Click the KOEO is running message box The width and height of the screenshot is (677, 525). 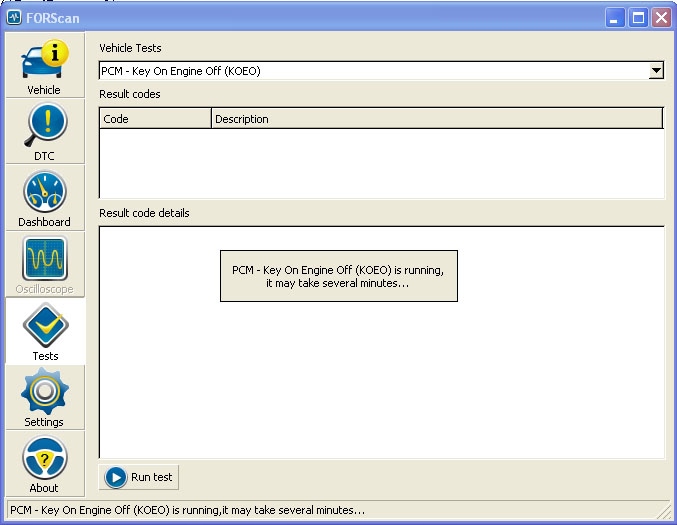click(338, 276)
